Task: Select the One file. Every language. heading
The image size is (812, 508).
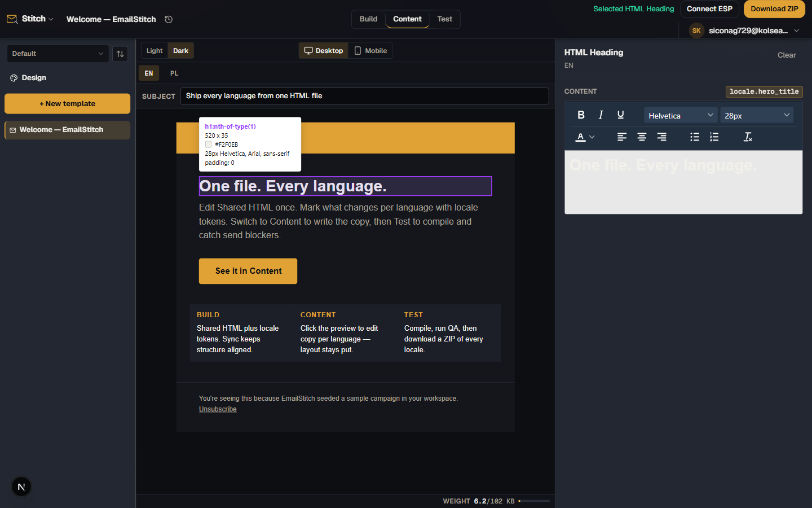Action: coord(346,186)
